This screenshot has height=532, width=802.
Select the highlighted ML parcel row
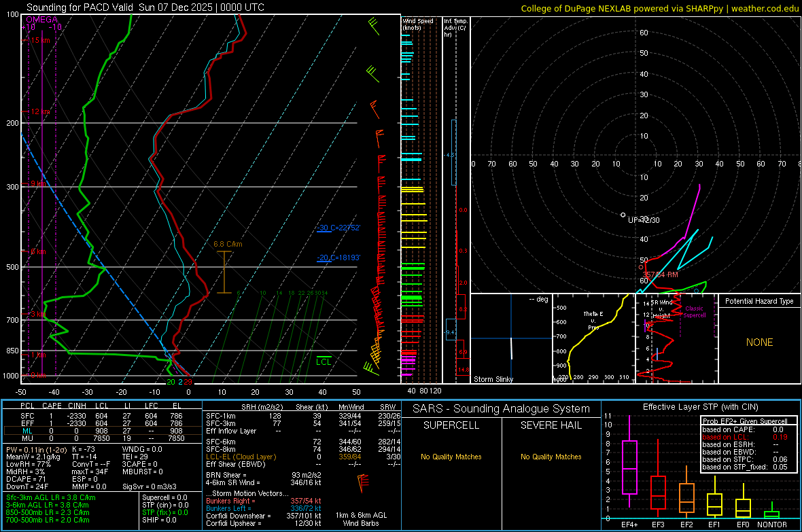tap(101, 431)
